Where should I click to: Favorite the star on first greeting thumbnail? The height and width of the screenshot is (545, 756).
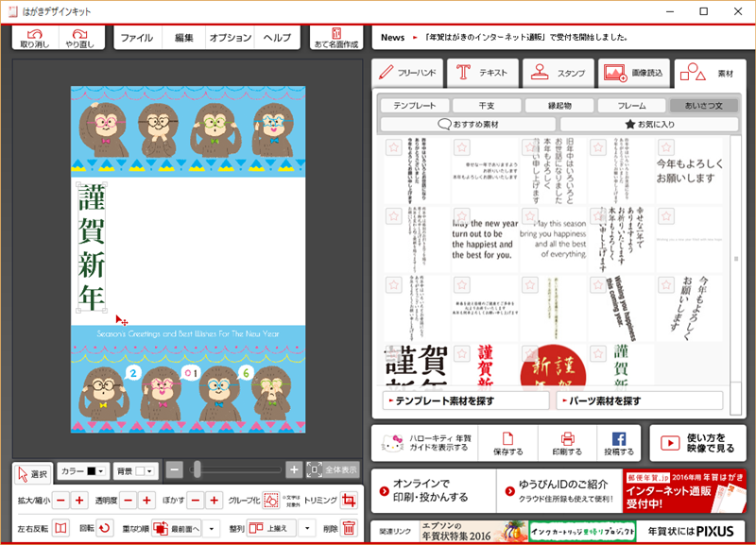click(393, 147)
